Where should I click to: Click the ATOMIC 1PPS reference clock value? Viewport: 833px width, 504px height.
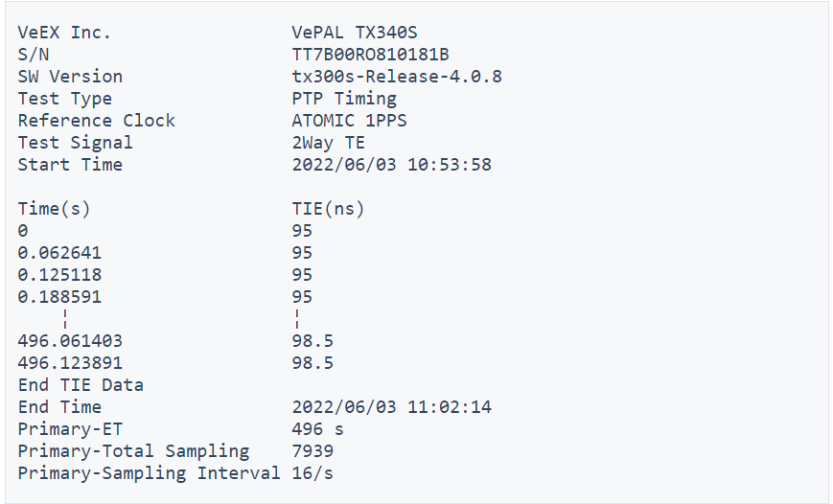click(349, 121)
